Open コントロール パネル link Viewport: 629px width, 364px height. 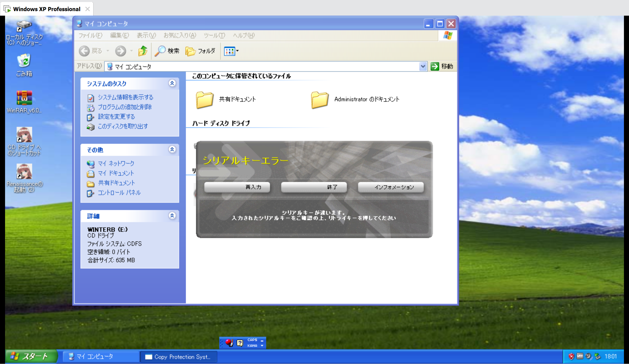pyautogui.click(x=119, y=192)
